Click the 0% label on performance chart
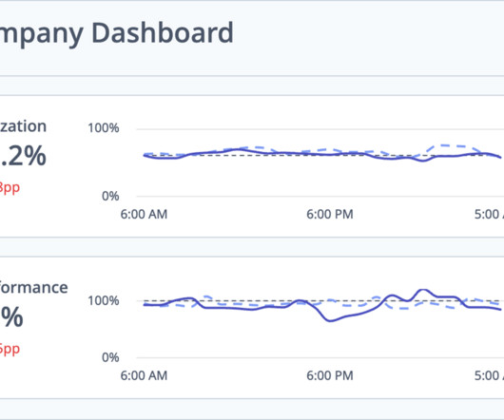 pyautogui.click(x=110, y=357)
